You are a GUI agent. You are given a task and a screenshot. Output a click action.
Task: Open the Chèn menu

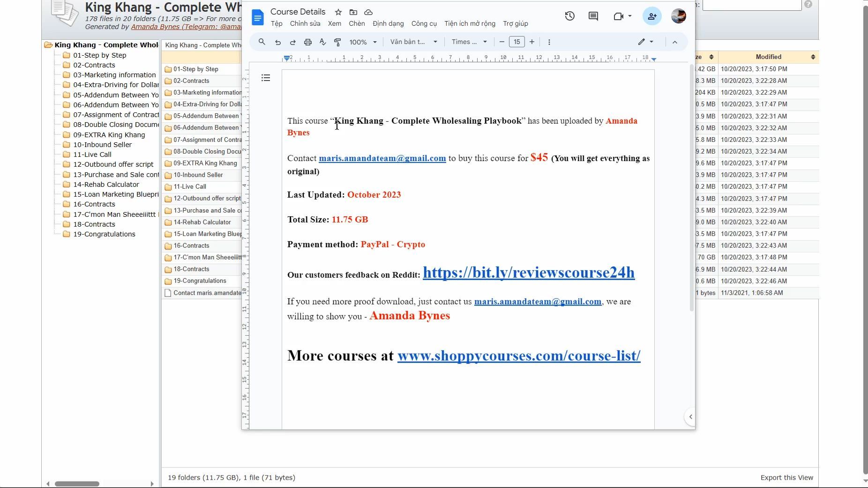[x=357, y=23]
